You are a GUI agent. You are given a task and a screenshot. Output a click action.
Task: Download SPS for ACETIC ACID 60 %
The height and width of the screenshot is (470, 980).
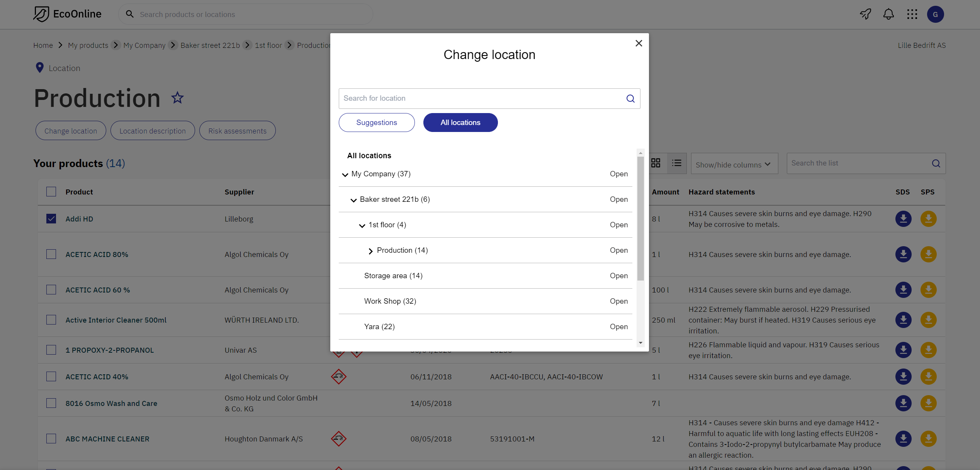point(928,290)
